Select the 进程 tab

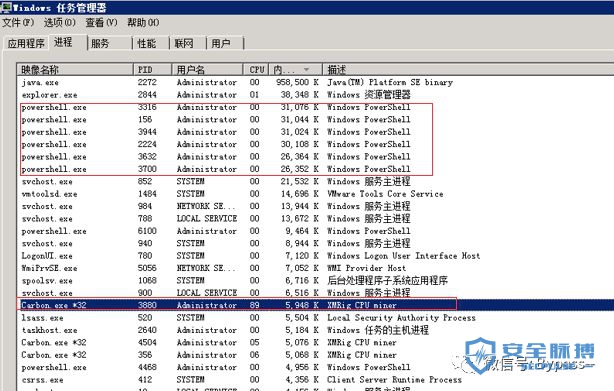pyautogui.click(x=67, y=42)
